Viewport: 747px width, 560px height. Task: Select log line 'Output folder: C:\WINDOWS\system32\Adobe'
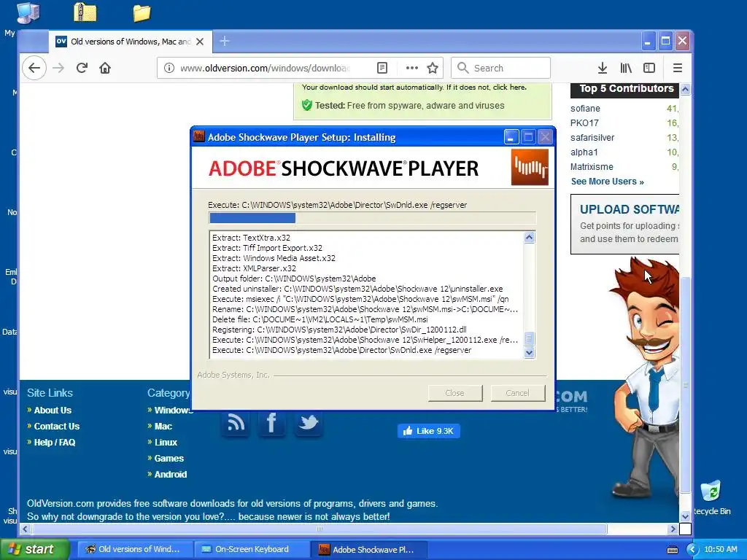point(294,279)
